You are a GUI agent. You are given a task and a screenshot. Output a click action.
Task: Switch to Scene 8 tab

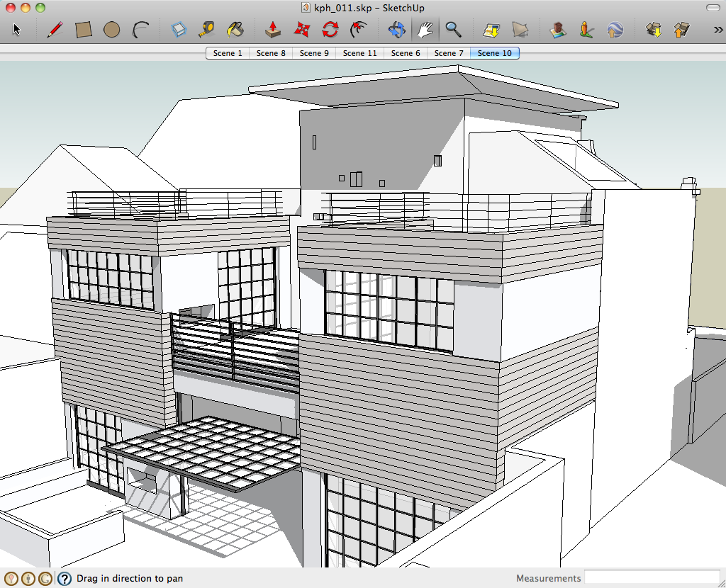pyautogui.click(x=271, y=53)
